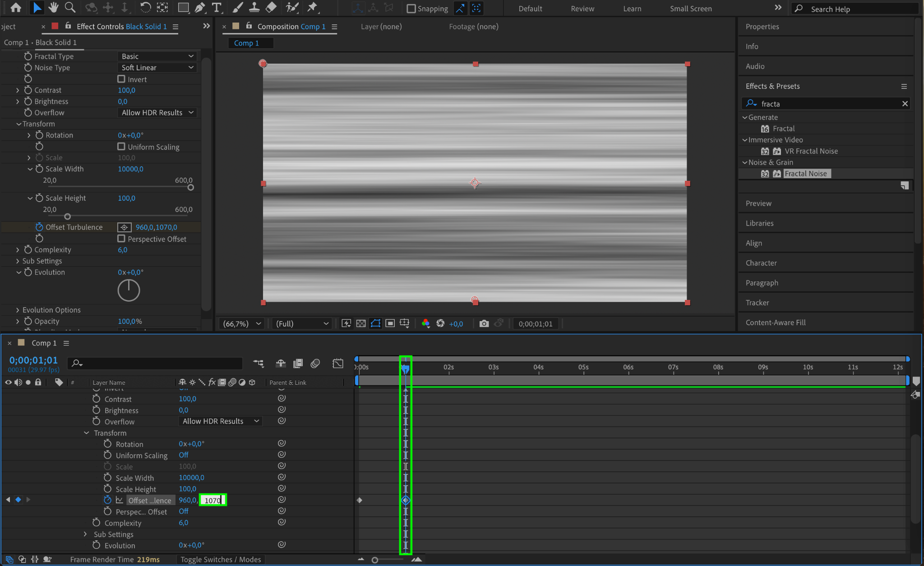Enable the Invert checkbox

pyautogui.click(x=121, y=79)
